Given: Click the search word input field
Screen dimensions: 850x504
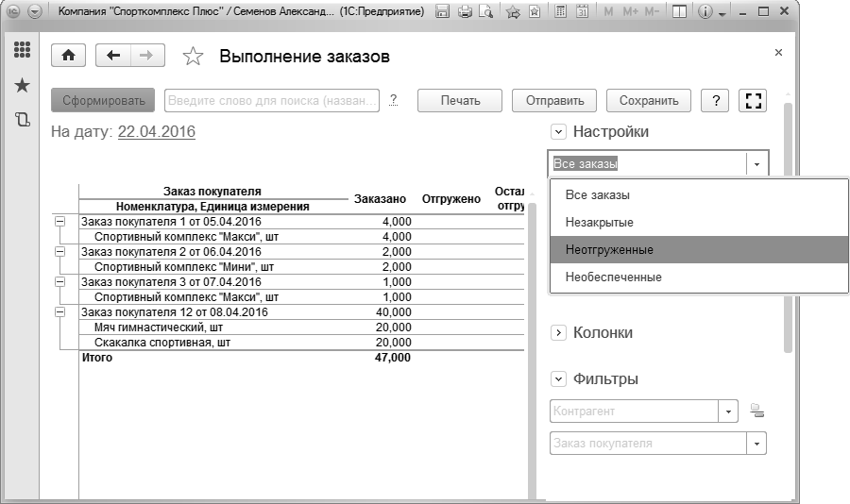Looking at the screenshot, I should [x=271, y=101].
